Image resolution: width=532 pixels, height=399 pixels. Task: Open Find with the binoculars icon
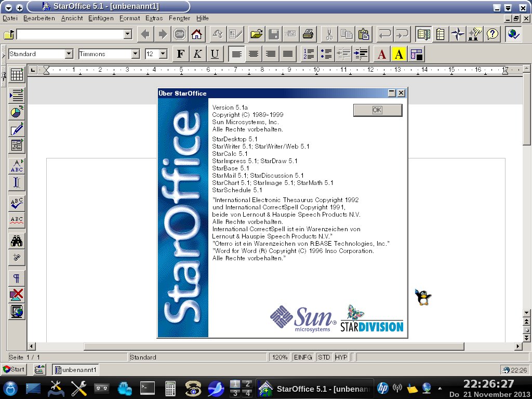[x=17, y=241]
